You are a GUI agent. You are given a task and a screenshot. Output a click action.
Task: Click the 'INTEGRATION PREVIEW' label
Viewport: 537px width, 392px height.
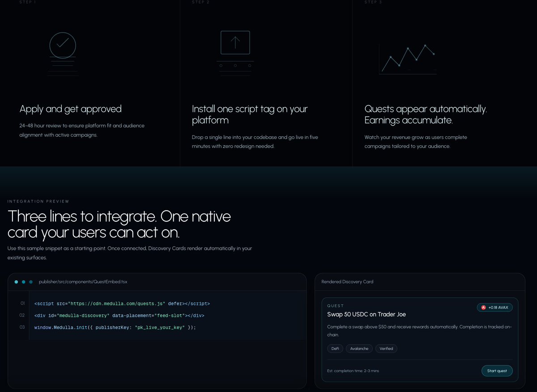coord(38,202)
